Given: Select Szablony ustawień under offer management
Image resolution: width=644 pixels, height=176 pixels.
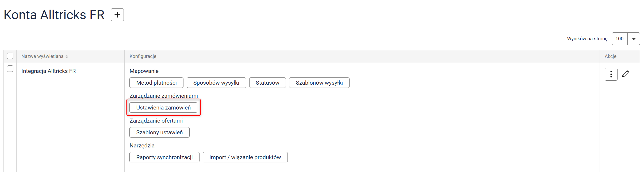Looking at the screenshot, I should pyautogui.click(x=159, y=132).
